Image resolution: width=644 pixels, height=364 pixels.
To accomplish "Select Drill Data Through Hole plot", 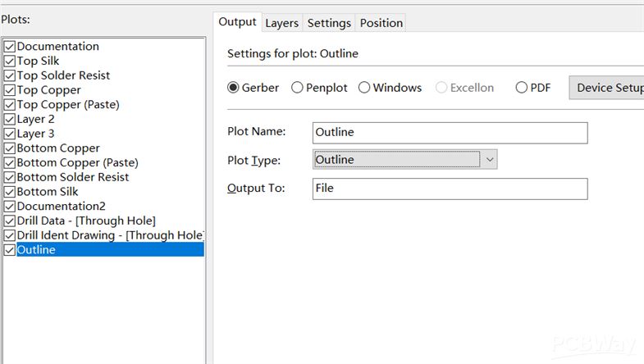I will [x=86, y=221].
